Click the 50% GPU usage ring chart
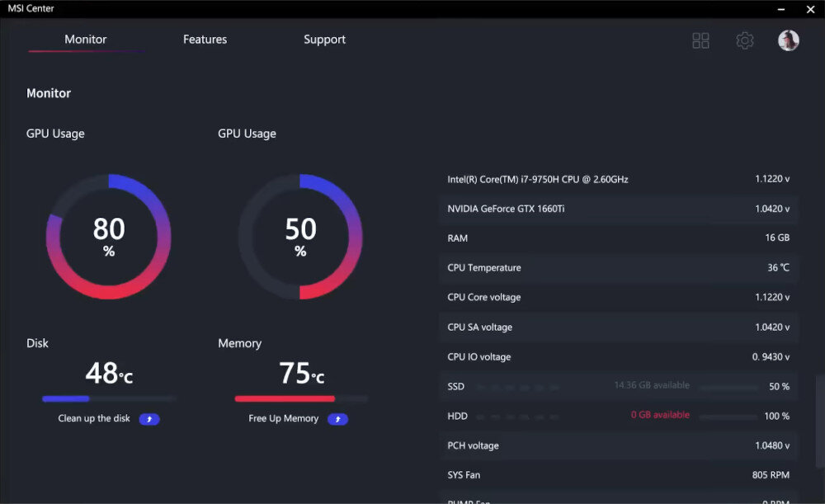 coord(300,237)
